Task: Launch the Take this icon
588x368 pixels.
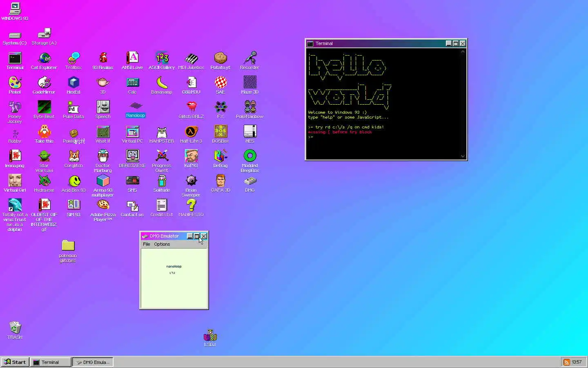Action: (44, 135)
